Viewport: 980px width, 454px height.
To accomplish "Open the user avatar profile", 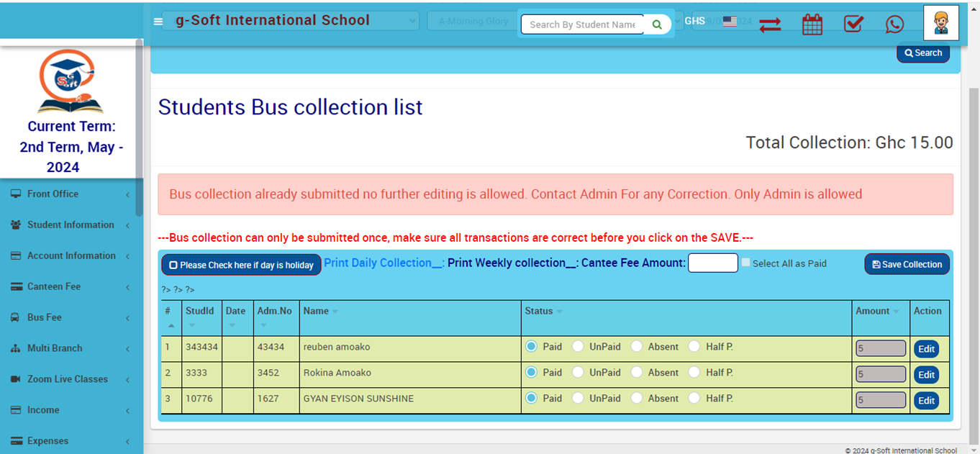I will click(x=940, y=23).
